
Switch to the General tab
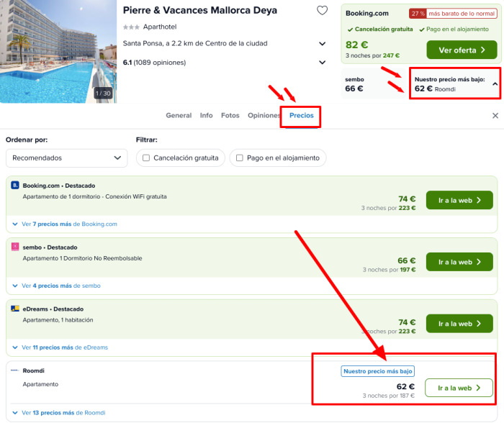click(x=179, y=115)
